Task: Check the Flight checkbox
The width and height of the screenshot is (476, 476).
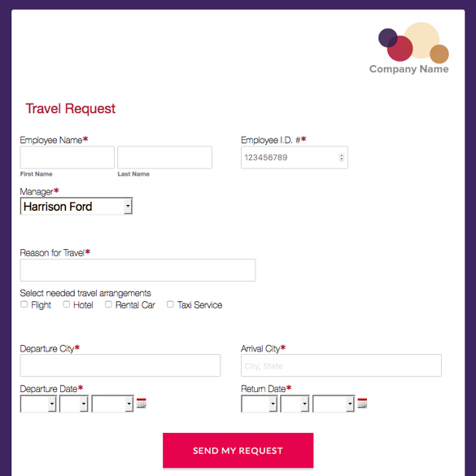Action: (x=24, y=304)
